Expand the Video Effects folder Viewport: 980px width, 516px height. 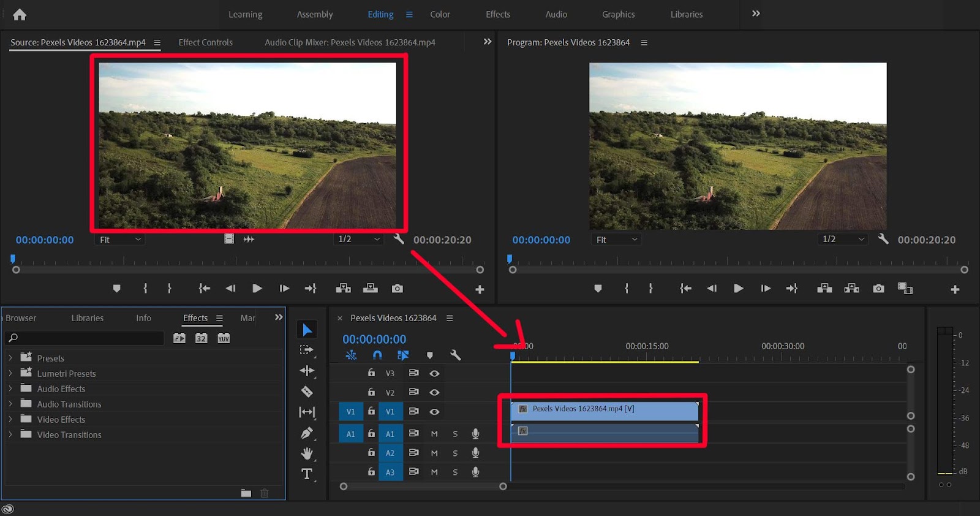[10, 419]
